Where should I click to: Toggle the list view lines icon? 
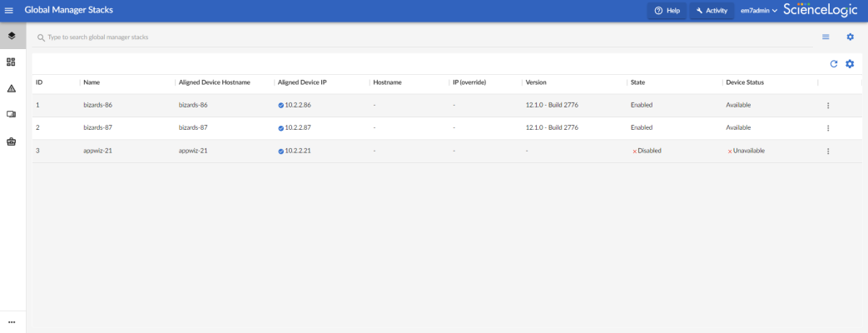point(826,37)
